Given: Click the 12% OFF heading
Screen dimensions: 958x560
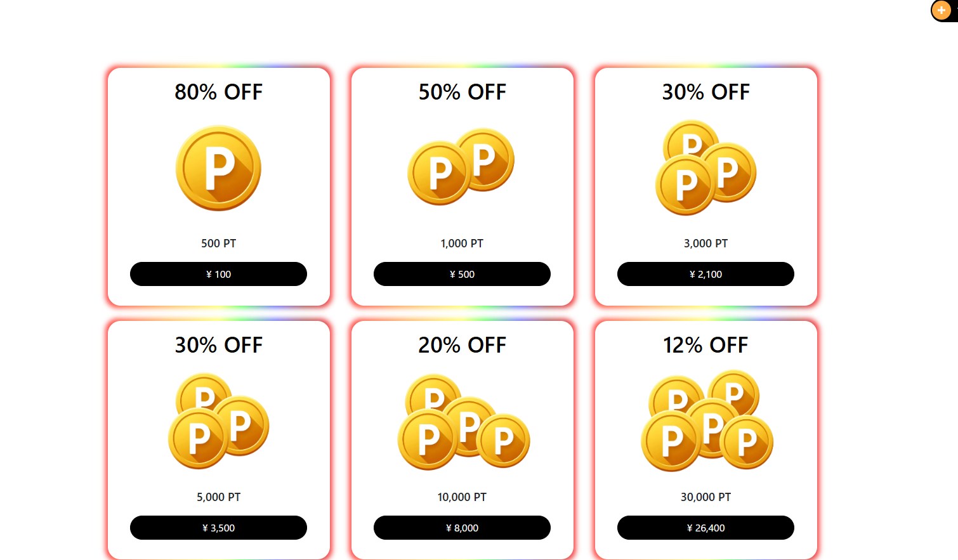Looking at the screenshot, I should pos(705,345).
